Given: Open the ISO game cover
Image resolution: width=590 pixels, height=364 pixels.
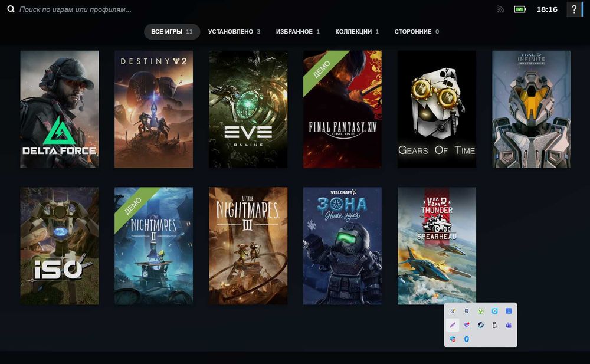Looking at the screenshot, I should [x=60, y=246].
